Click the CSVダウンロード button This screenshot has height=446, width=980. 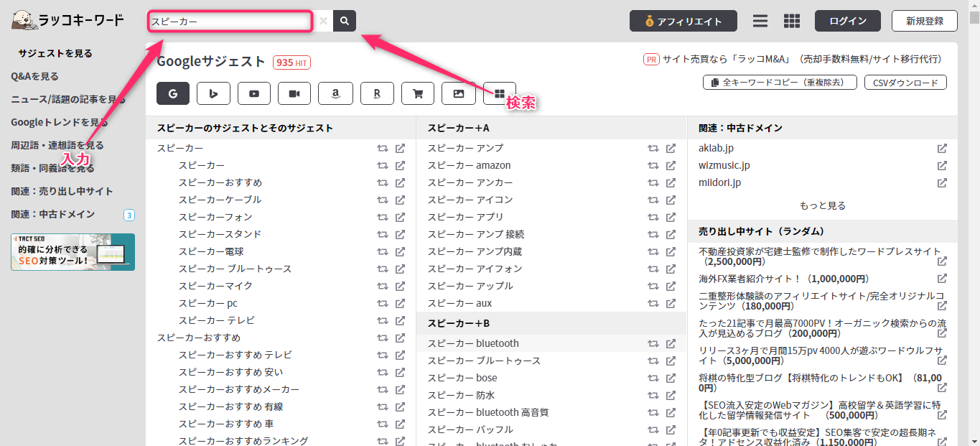[905, 82]
